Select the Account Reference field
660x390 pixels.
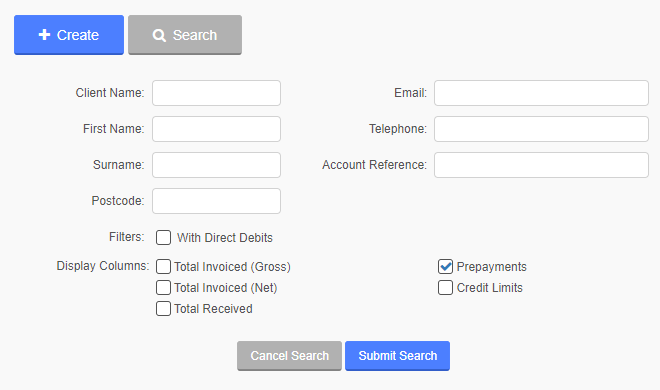[x=541, y=165]
